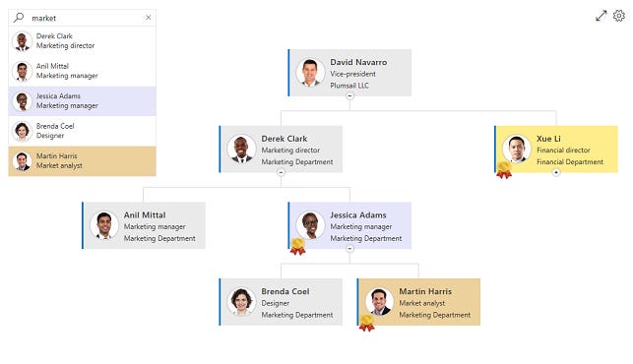
Task: Click Jessica Adams' photo in chart
Action: [x=310, y=225]
